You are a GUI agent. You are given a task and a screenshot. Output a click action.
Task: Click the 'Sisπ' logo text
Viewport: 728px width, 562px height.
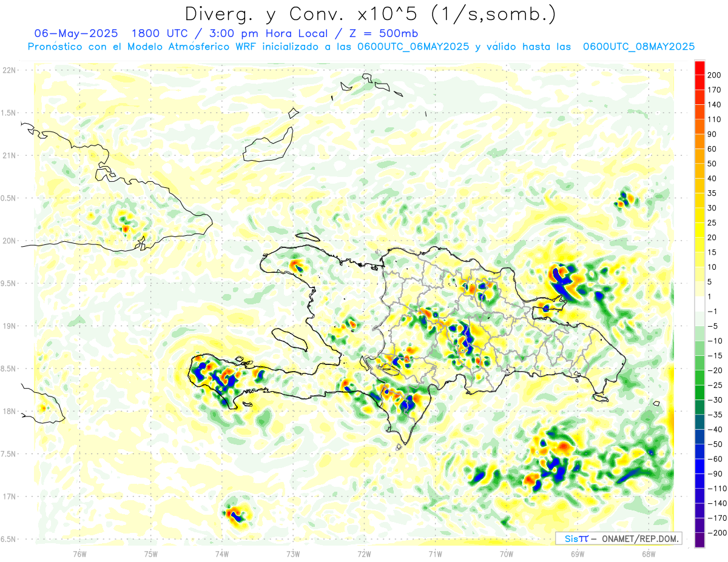(x=576, y=538)
